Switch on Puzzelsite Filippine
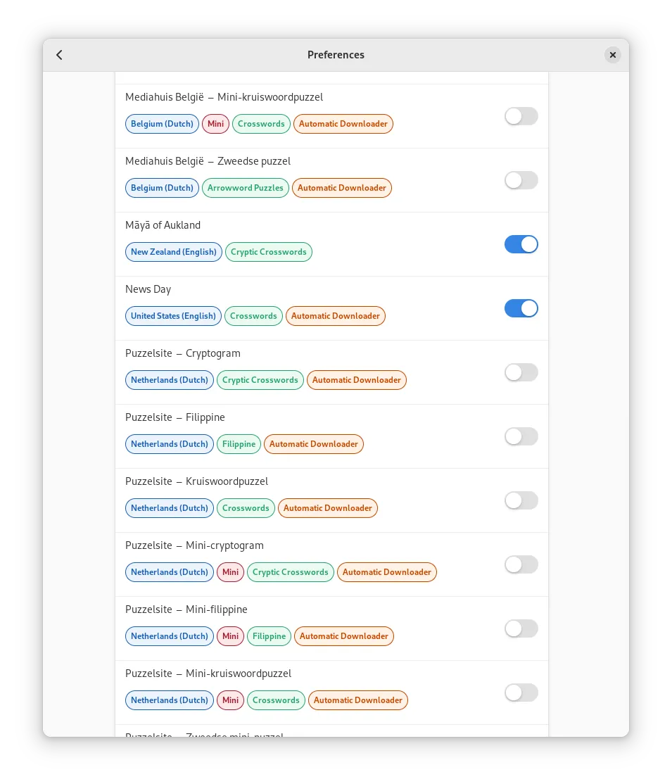This screenshot has width=672, height=784. click(x=521, y=436)
